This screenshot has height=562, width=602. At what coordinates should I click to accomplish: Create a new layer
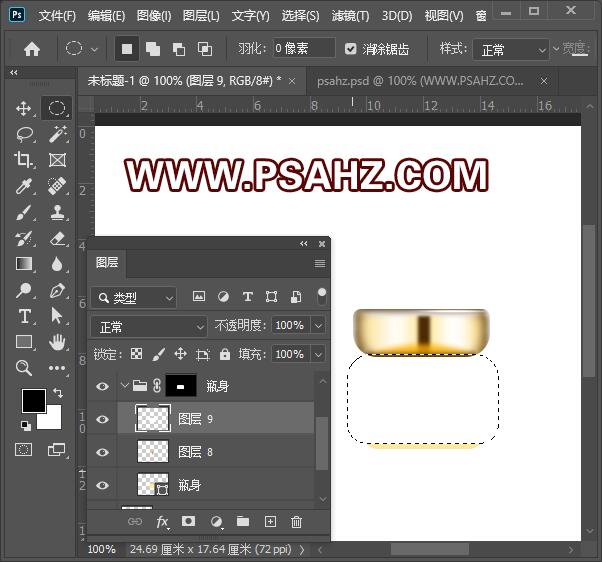click(x=270, y=521)
